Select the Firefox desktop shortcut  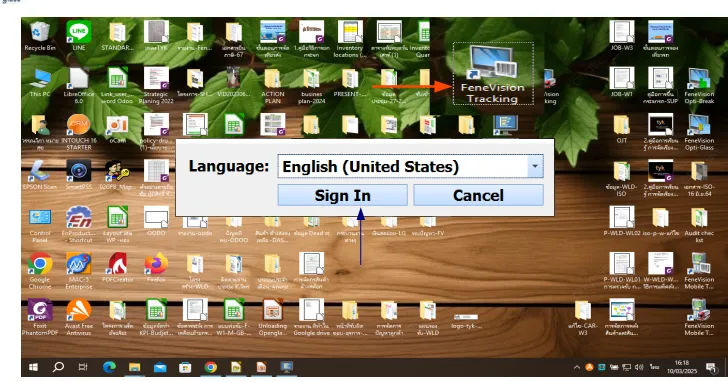pos(156,268)
